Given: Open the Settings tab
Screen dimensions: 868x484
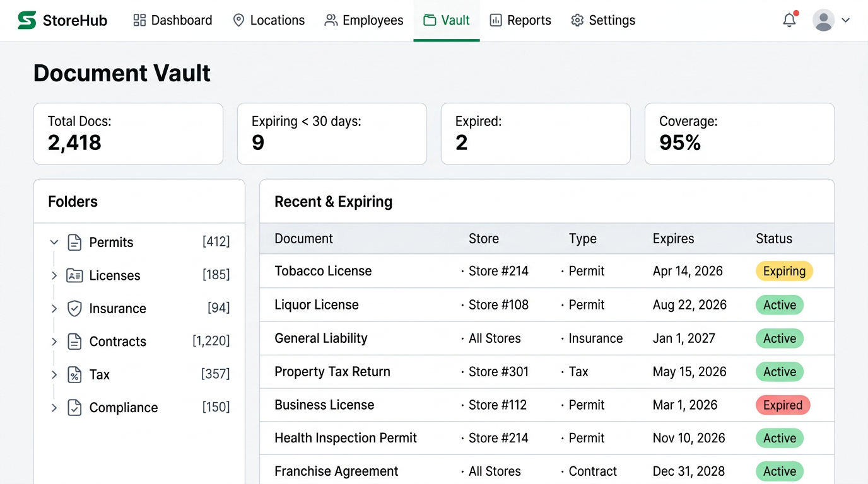Looking at the screenshot, I should coord(603,20).
